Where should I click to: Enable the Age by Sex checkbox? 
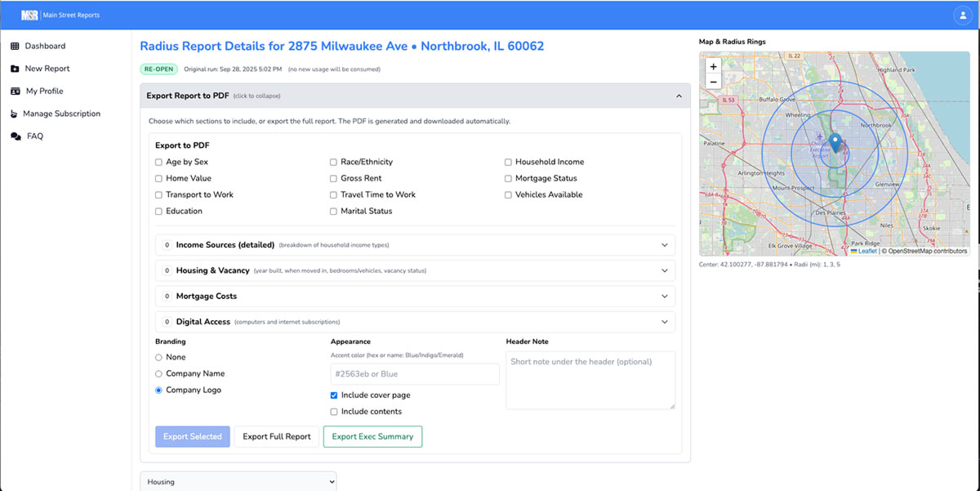coord(158,162)
